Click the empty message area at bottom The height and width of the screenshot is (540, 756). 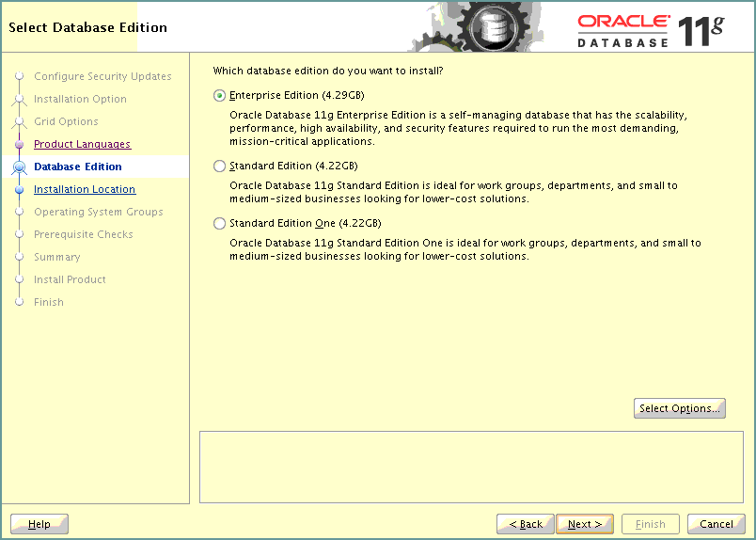pyautogui.click(x=471, y=468)
